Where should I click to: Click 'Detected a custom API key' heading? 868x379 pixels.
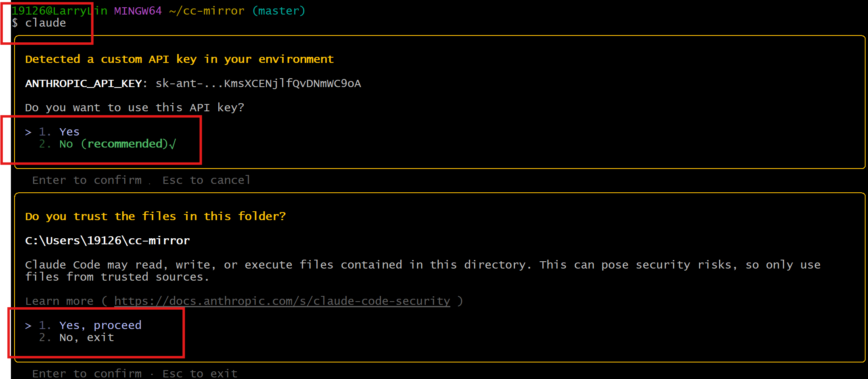click(180, 59)
